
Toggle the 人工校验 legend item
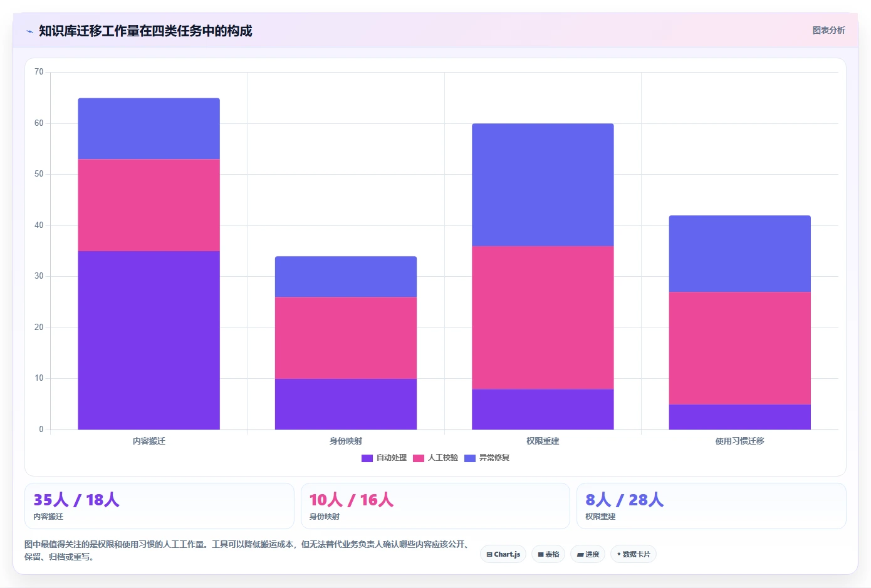point(435,458)
